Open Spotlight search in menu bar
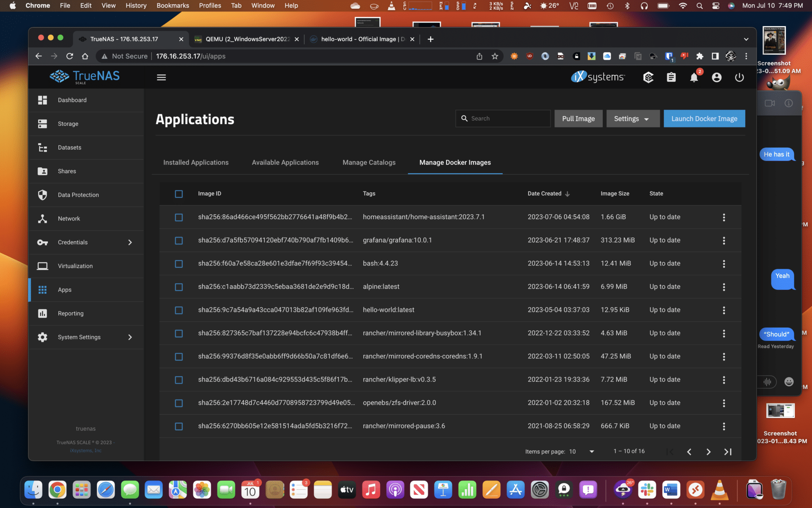Viewport: 812px width, 508px height. (x=700, y=6)
